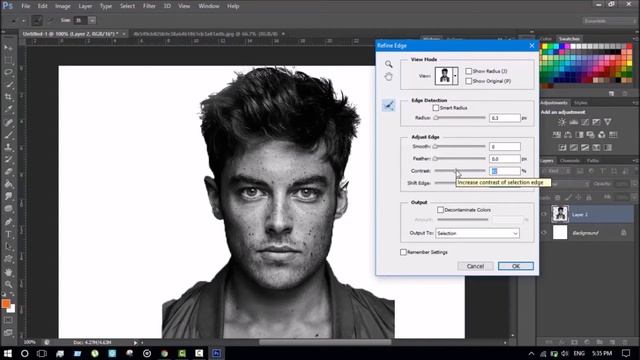Open the Select menu

pyautogui.click(x=127, y=6)
